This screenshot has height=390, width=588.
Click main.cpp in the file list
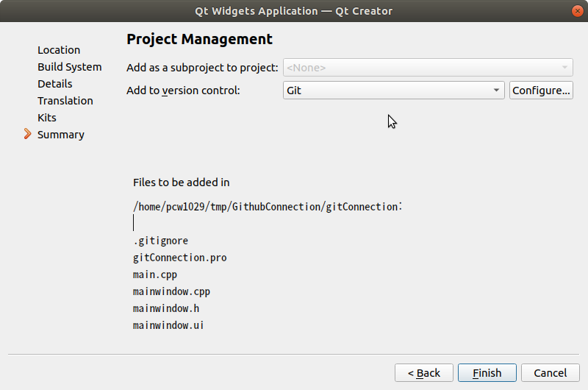point(154,274)
